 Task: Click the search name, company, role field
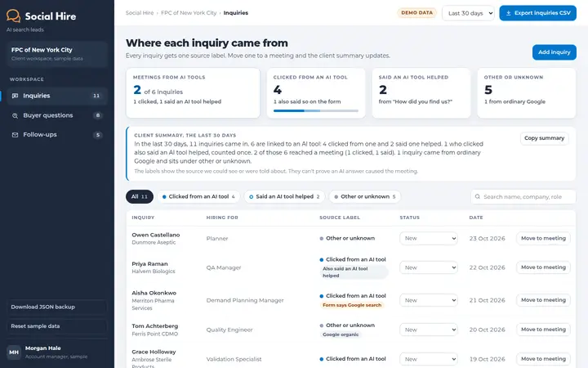coord(523,196)
